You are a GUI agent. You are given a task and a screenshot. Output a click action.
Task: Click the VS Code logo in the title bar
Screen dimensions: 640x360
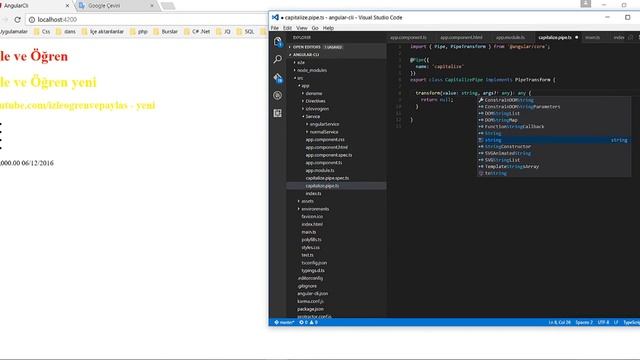coord(275,18)
